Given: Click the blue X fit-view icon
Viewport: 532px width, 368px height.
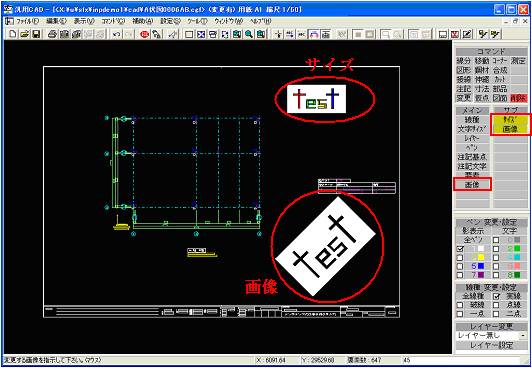Looking at the screenshot, I should coord(202,34).
